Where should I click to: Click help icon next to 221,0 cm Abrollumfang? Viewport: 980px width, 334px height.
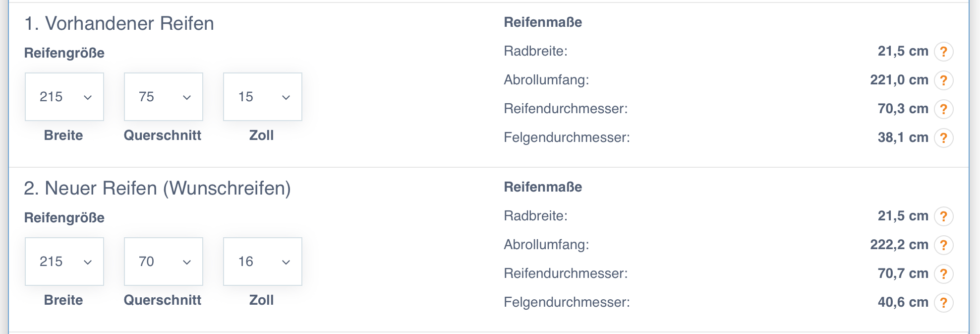coord(943,80)
